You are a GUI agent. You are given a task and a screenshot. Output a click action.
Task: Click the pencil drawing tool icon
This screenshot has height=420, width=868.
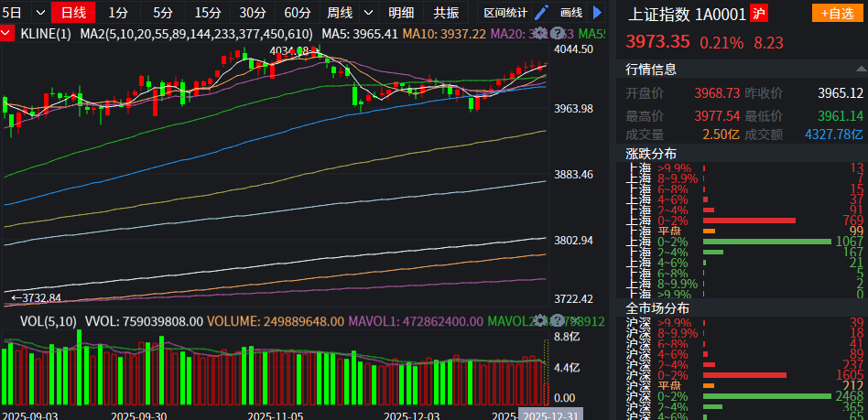542,13
